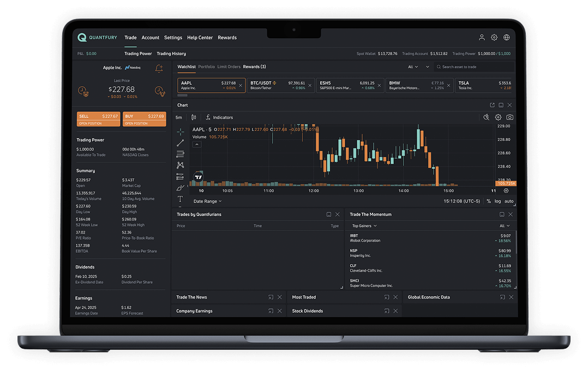Open the Help Center menu
Image resolution: width=588 pixels, height=370 pixels.
[200, 38]
